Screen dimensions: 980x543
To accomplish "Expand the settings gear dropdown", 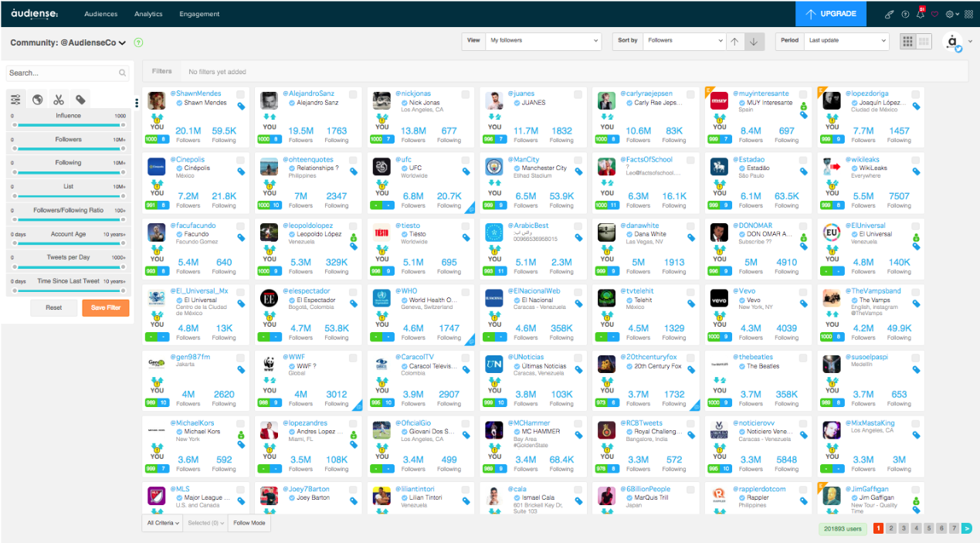I will point(951,14).
